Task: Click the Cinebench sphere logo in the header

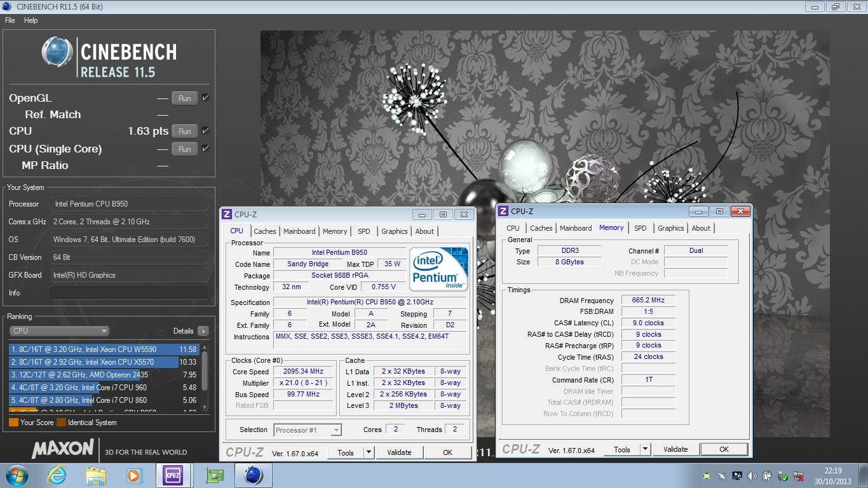Action: point(57,52)
